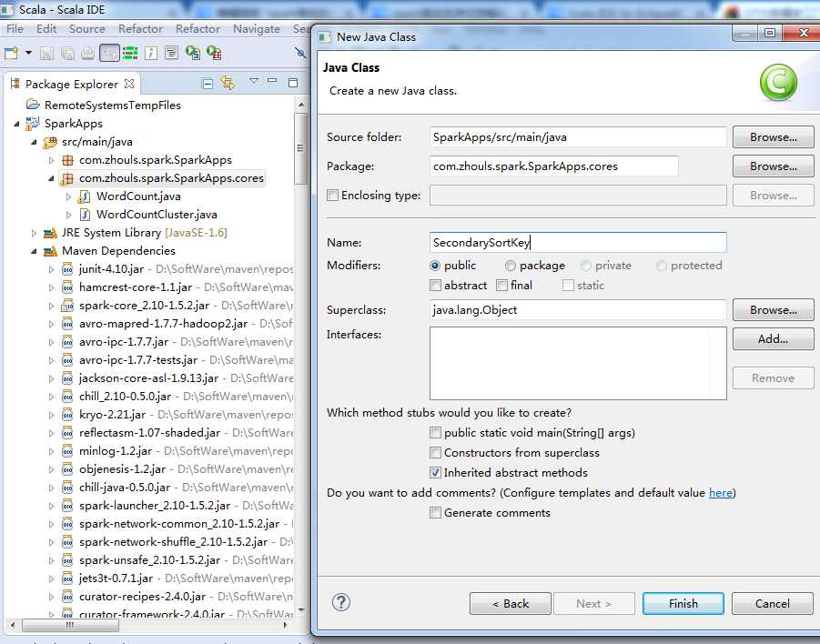Image resolution: width=820 pixels, height=644 pixels.
Task: Expand the com.zhouls.spark.SparkApps package
Action: click(x=51, y=160)
